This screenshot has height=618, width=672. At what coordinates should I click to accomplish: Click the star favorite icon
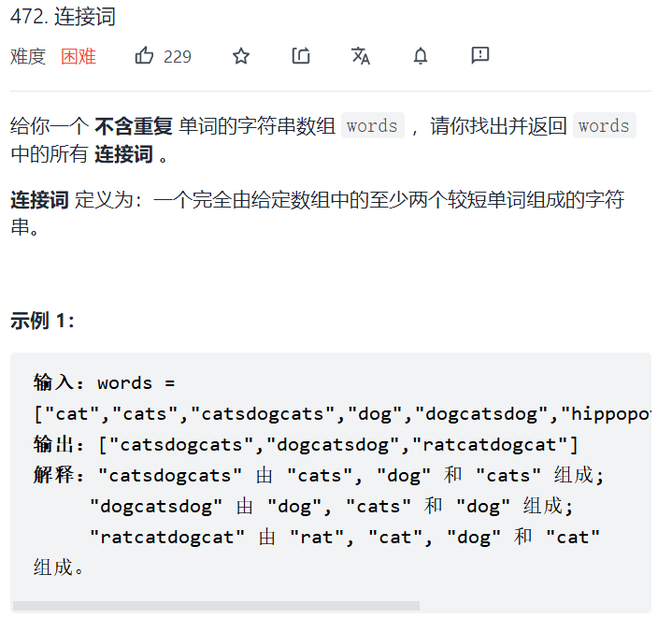point(241,56)
